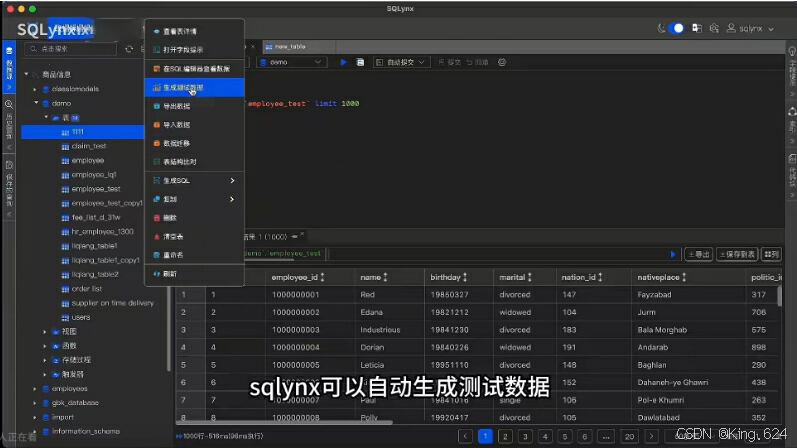The width and height of the screenshot is (797, 448).
Task: Choose generate test data in context menu
Action: point(194,87)
